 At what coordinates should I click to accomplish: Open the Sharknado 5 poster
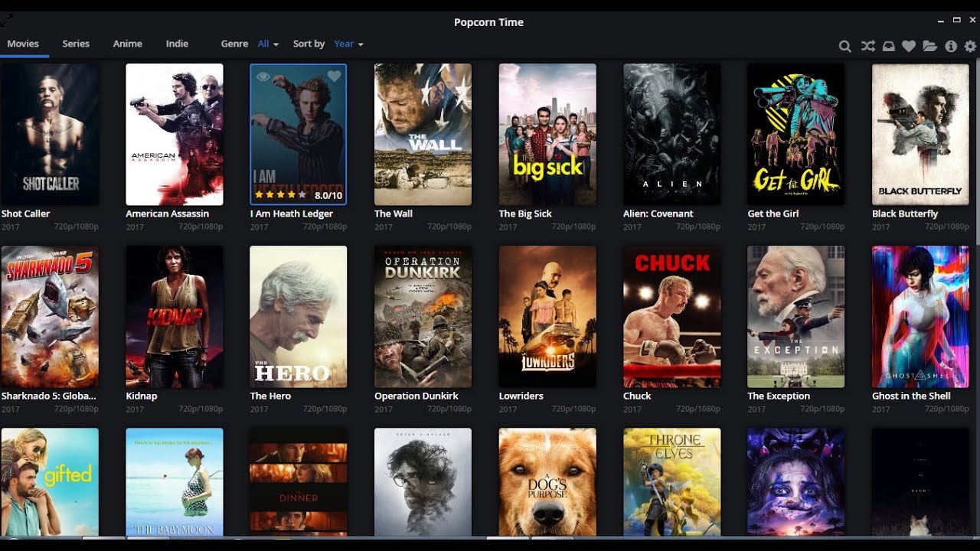[50, 317]
